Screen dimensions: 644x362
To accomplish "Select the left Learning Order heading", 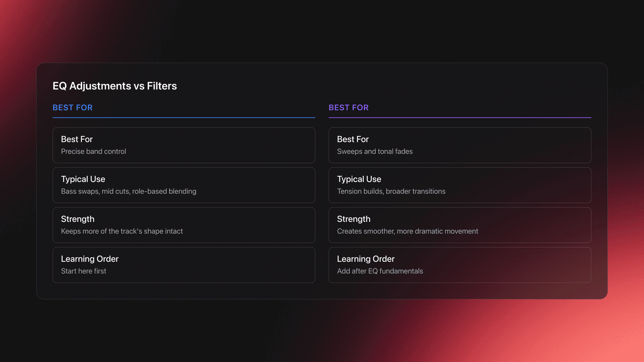I will (90, 259).
